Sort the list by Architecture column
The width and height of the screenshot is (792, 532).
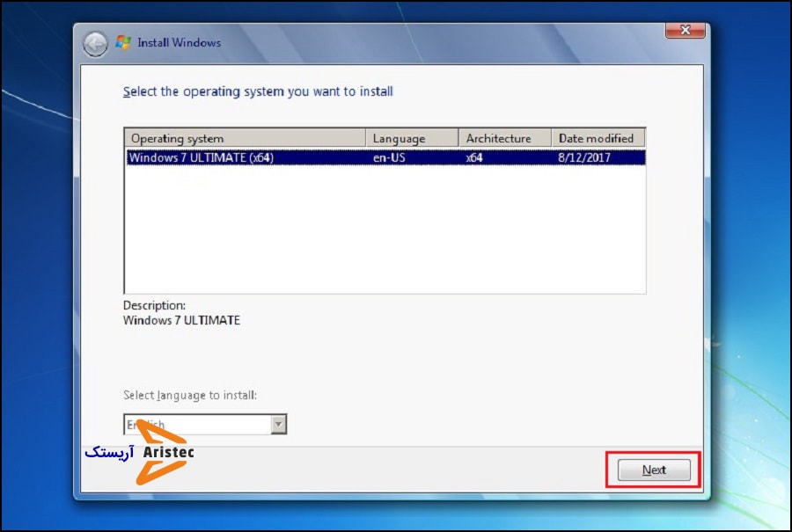pos(504,138)
